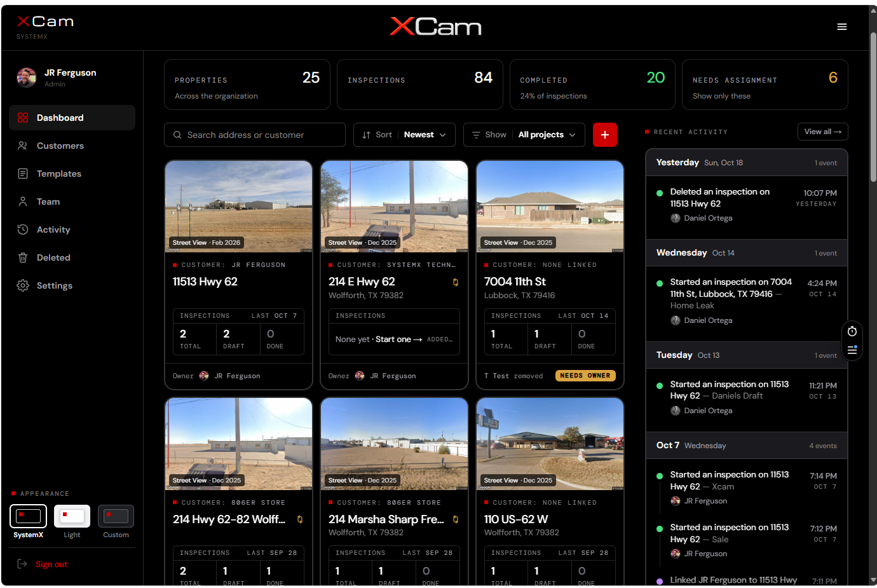Click the orange icon beside 214 Marsha Sharp Fre
The width and height of the screenshot is (877, 588).
click(456, 519)
